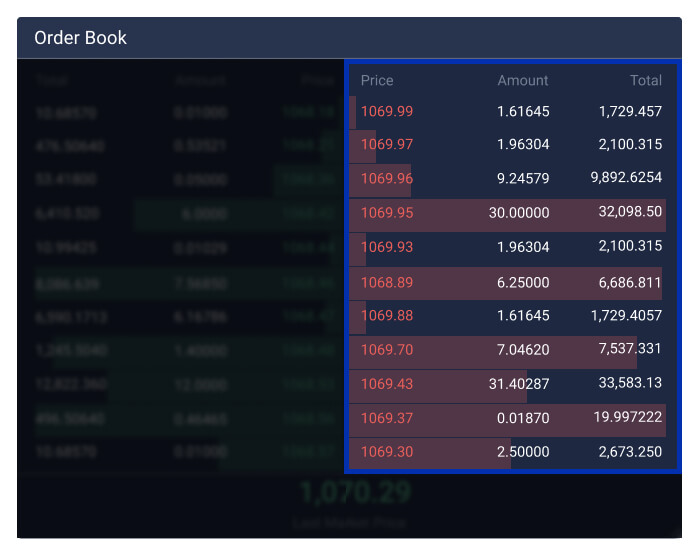Select the 1069.70 ask price
Screen dimensions: 700x557
(387, 349)
